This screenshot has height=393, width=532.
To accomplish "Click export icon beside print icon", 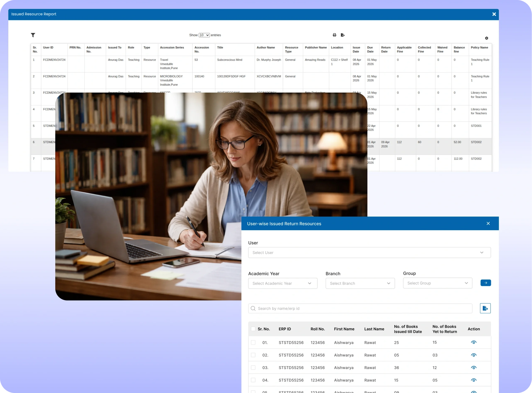I will (343, 35).
